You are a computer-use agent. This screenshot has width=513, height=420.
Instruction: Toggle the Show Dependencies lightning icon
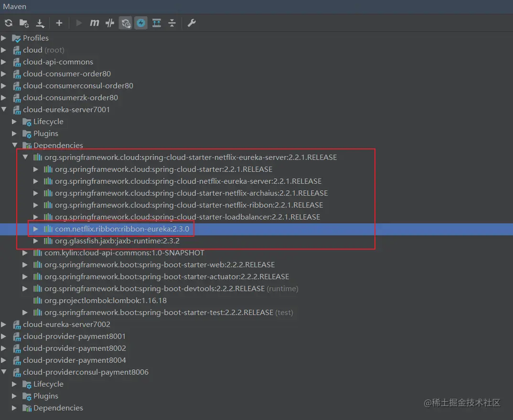point(141,23)
